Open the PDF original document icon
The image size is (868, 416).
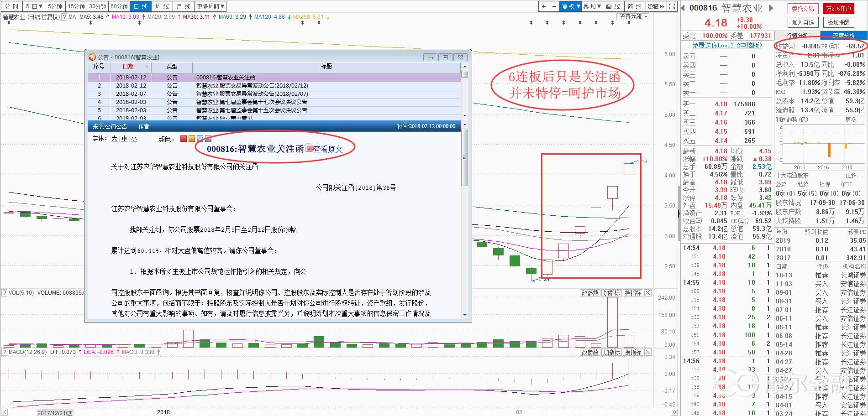[309, 148]
